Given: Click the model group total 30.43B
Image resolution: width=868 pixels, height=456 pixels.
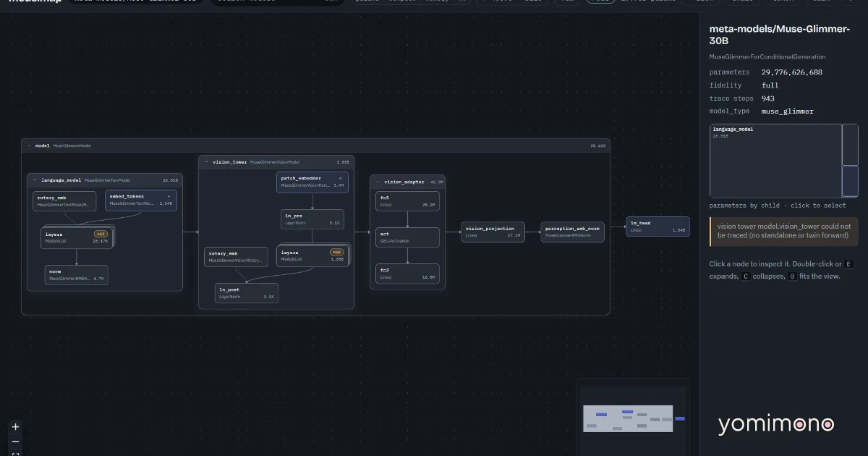Looking at the screenshot, I should [598, 145].
